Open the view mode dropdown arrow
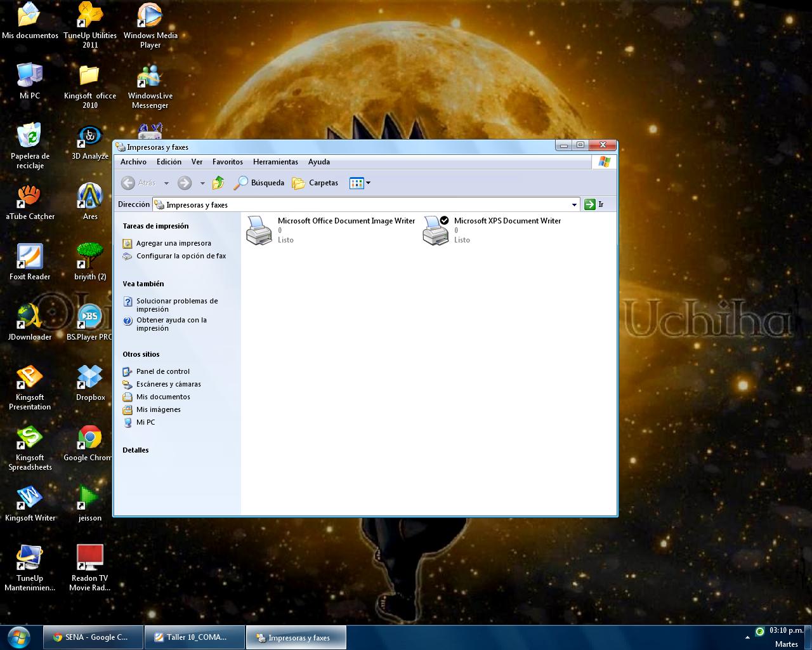 [367, 183]
